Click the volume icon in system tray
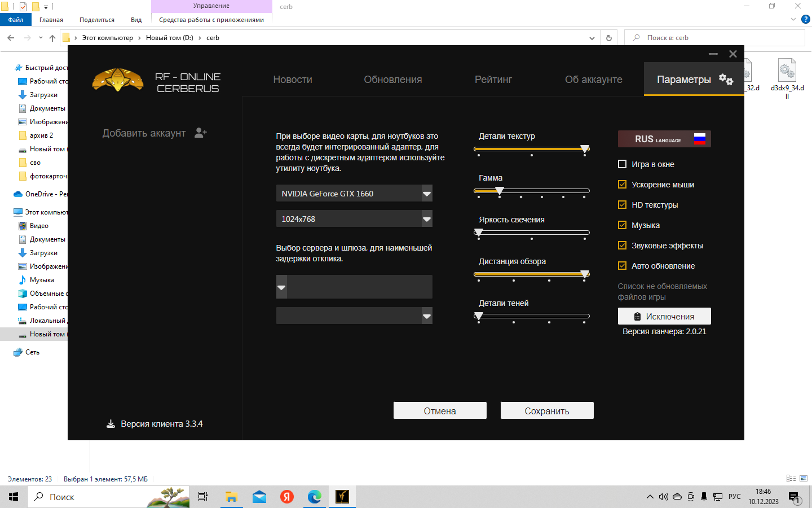The image size is (812, 508). pos(664,497)
